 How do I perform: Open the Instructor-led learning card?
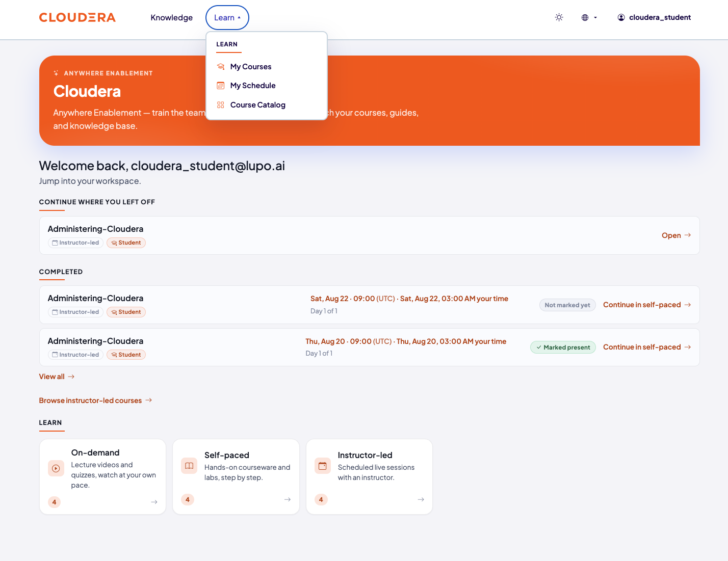[369, 477]
